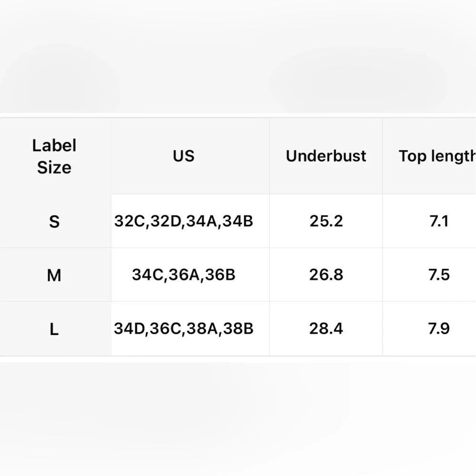Click the blurred area below the size table
476x476 pixels.
(238, 419)
